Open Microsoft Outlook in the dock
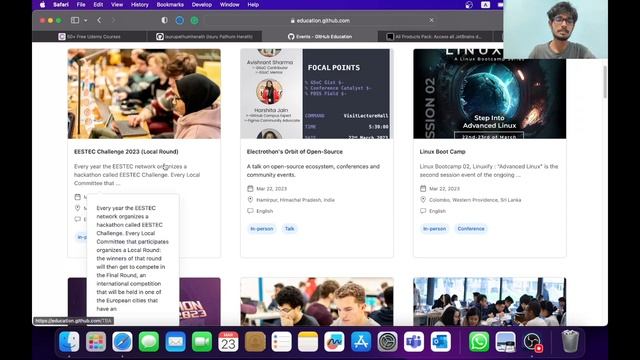This screenshot has height=360, width=640. pyautogui.click(x=440, y=342)
